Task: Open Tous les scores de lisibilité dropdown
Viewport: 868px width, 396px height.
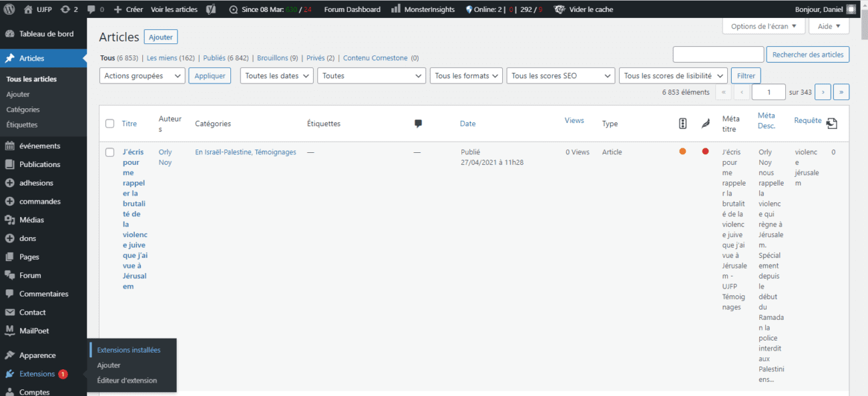Action: pos(673,76)
